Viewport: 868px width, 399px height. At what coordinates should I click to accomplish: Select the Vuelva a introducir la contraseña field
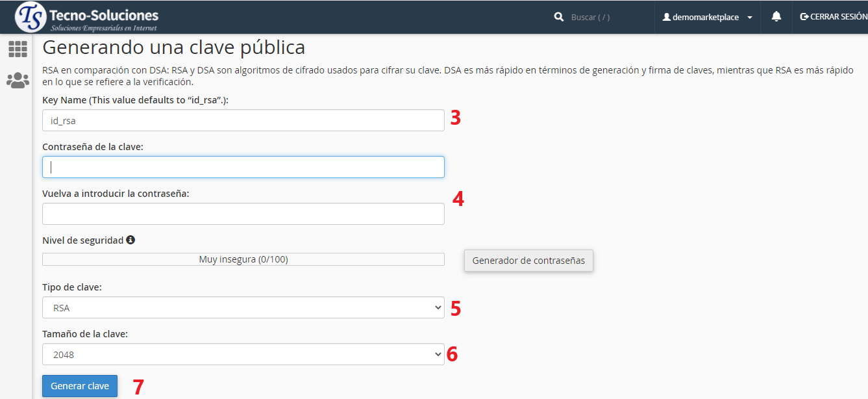243,214
